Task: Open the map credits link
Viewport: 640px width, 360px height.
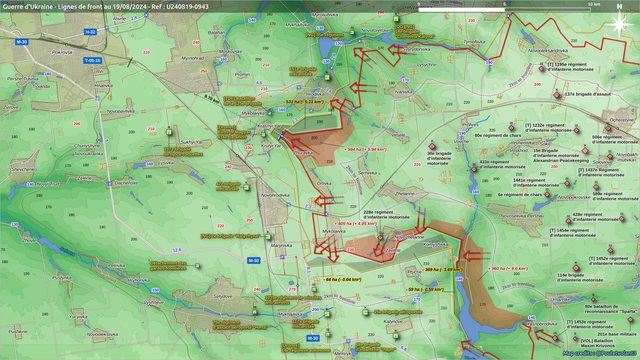Action: [600, 353]
